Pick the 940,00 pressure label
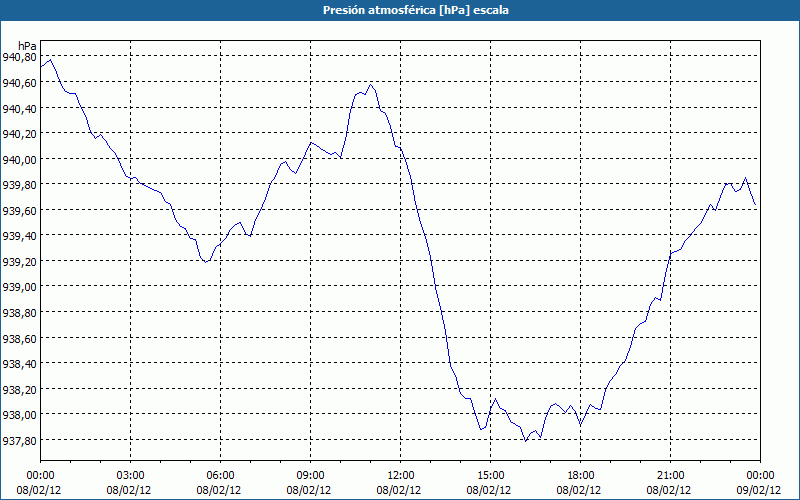 tap(19, 159)
